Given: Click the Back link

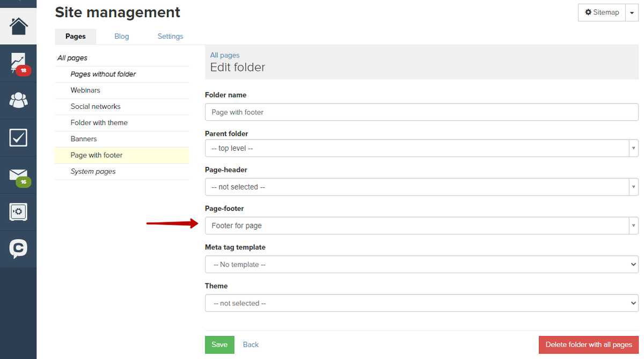Looking at the screenshot, I should tap(251, 345).
